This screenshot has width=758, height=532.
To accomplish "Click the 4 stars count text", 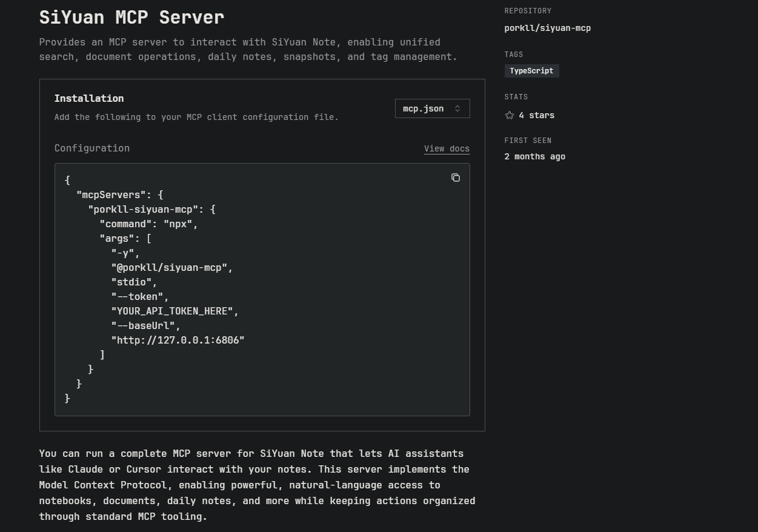I will pos(536,115).
